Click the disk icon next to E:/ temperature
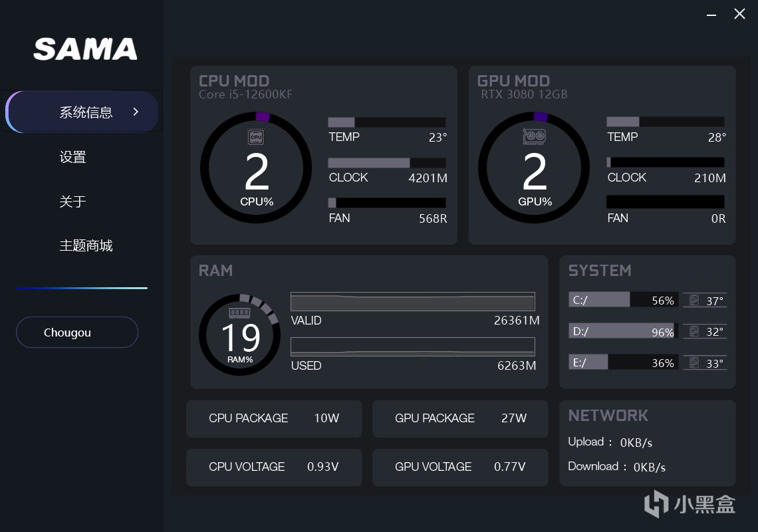Screen dimensions: 758x532 [694, 362]
